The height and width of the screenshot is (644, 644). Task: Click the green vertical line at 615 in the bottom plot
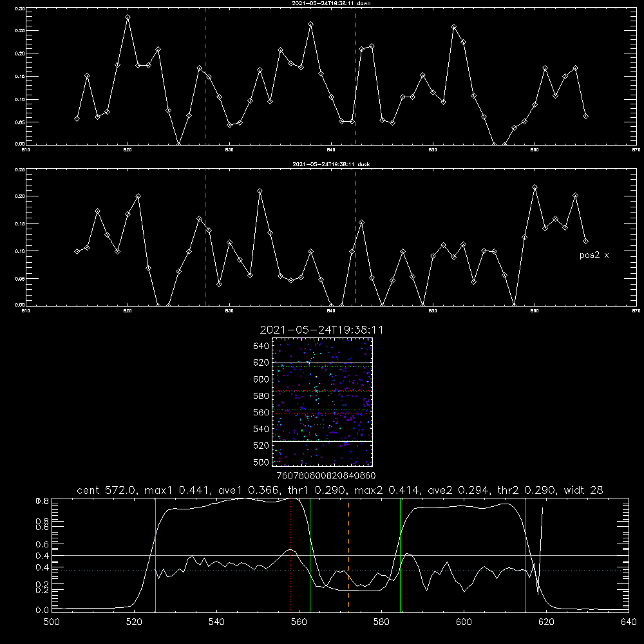tap(526, 554)
